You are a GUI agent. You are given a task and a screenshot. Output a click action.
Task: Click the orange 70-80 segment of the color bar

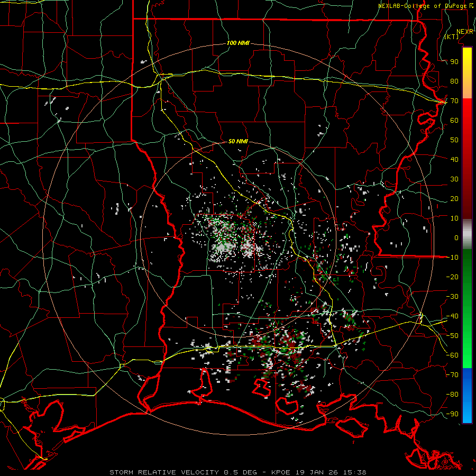pyautogui.click(x=467, y=90)
